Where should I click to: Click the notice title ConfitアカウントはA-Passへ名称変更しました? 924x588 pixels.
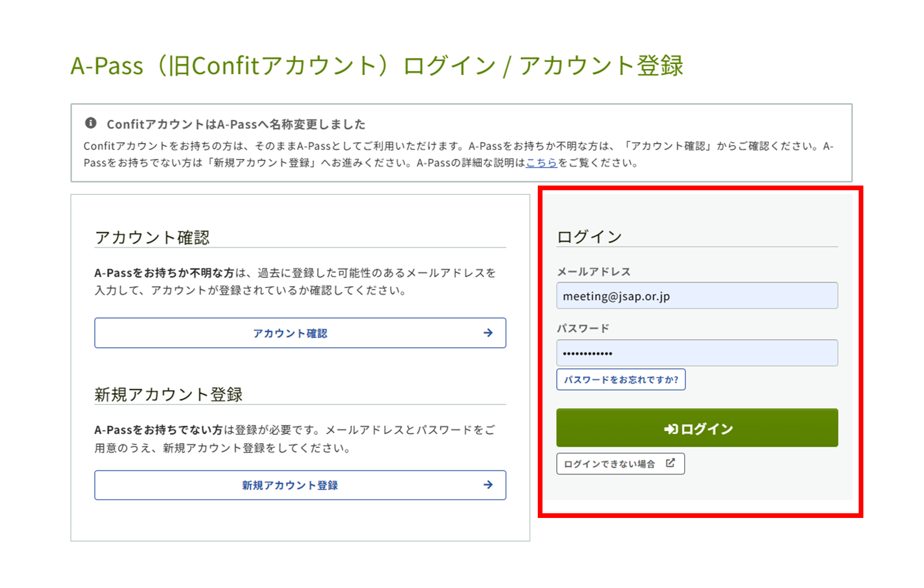(236, 124)
